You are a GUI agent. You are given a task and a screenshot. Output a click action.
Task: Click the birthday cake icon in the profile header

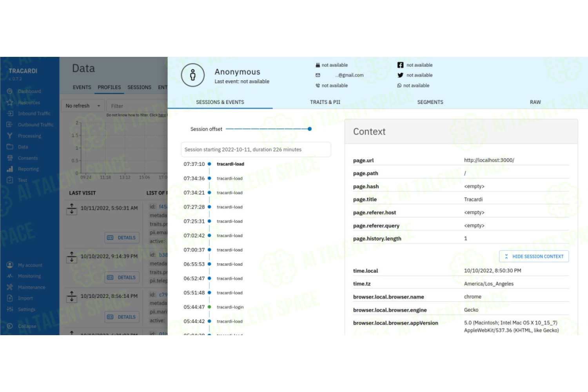click(x=318, y=65)
